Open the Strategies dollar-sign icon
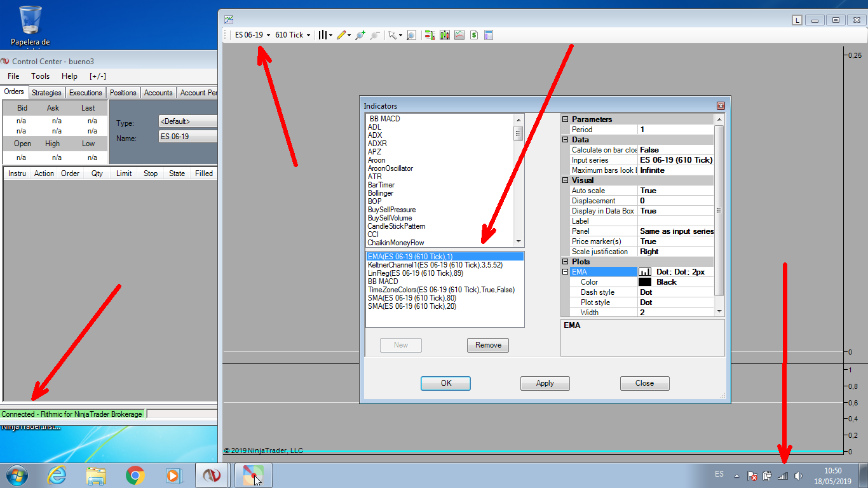Screen dimensions: 868x488 474,35
